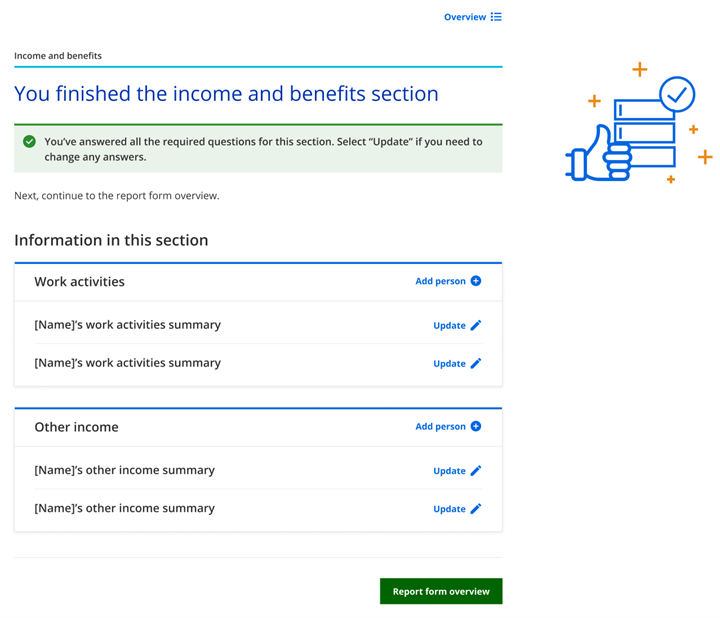Click pencil icon for second other income summary
Viewport: 720px width, 618px height.
click(x=476, y=508)
